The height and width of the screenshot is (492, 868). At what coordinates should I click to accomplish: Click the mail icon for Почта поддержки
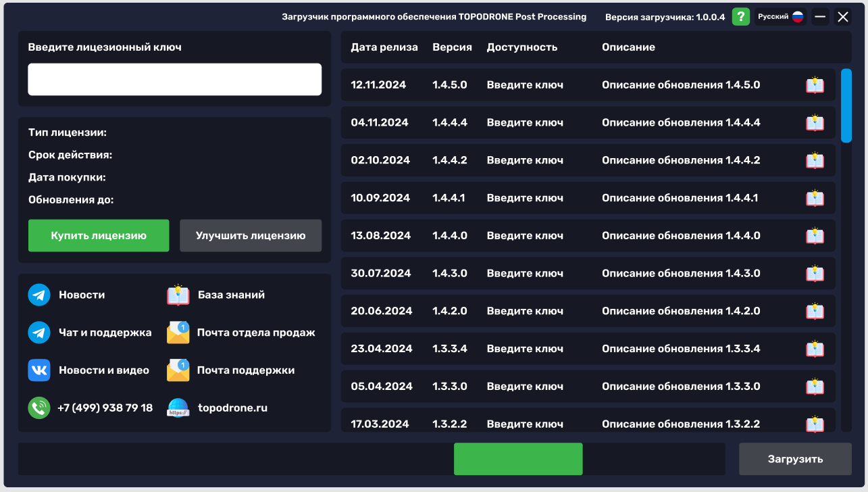[178, 370]
